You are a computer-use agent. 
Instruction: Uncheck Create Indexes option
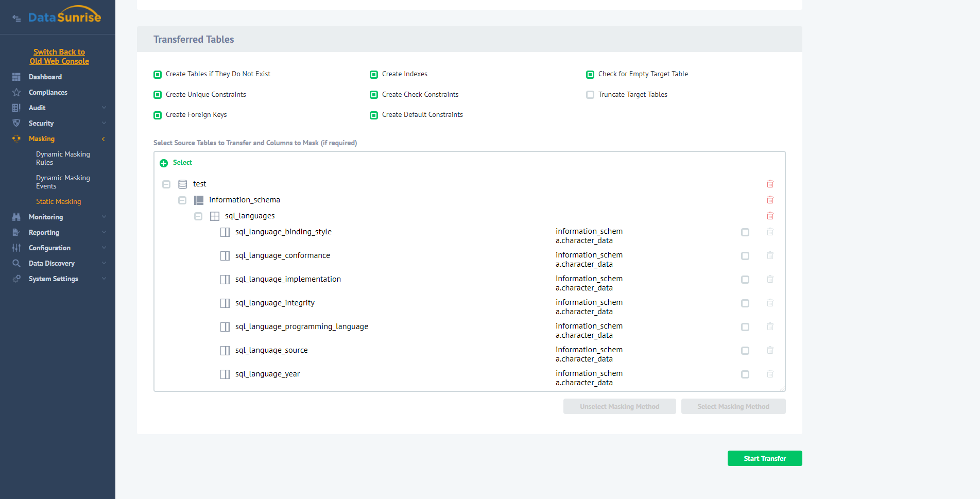point(374,75)
